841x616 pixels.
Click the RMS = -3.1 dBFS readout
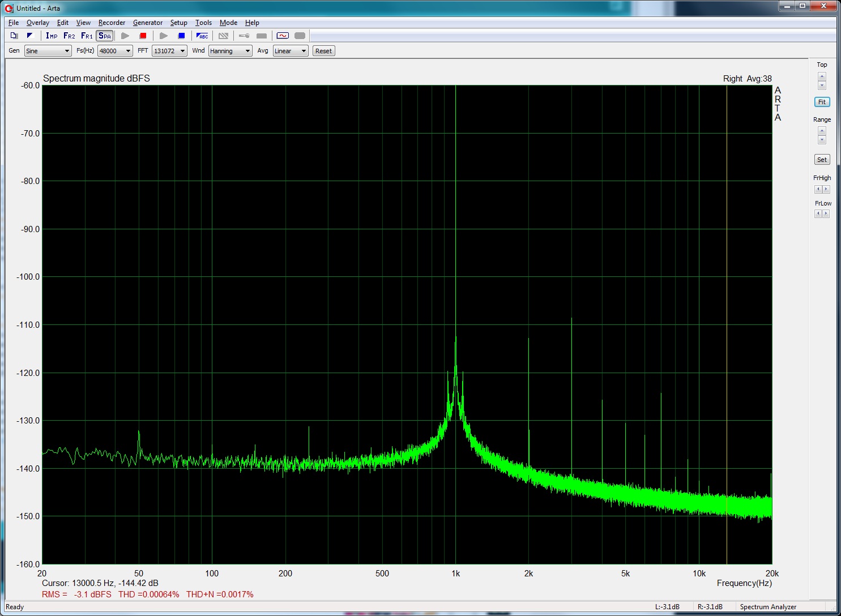[76, 594]
